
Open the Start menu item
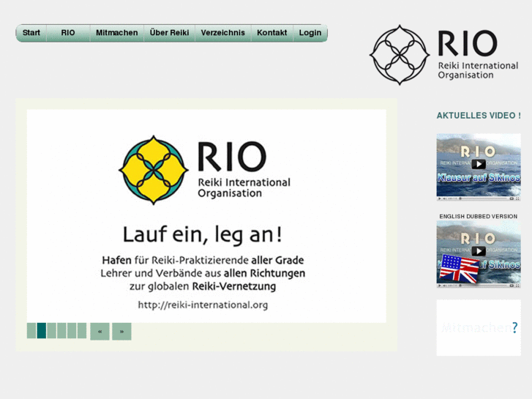tap(31, 33)
